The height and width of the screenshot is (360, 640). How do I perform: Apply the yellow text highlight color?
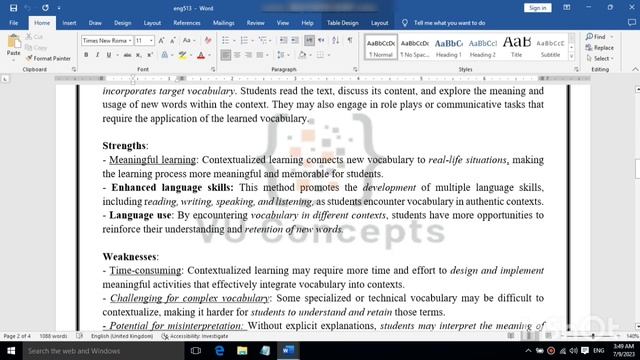pos(182,55)
